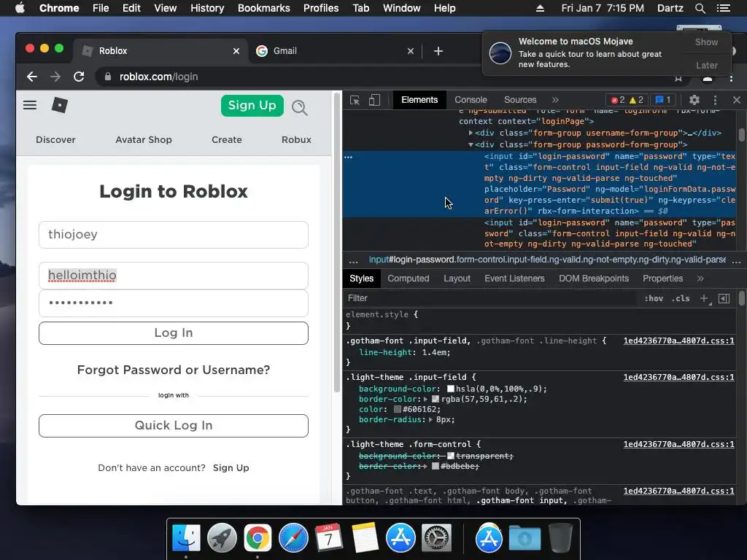Reload the Roblox login page
Screen dimensions: 747x560
pyautogui.click(x=79, y=77)
